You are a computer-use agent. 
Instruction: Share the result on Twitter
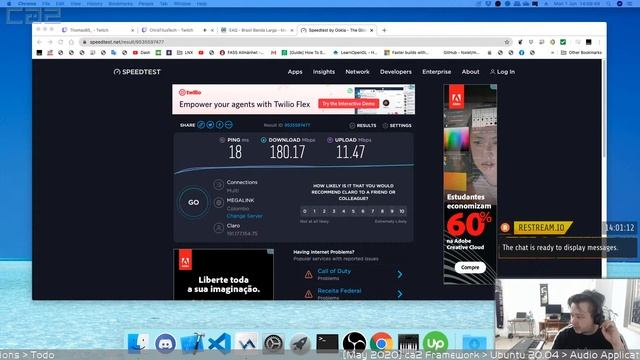tap(210, 125)
